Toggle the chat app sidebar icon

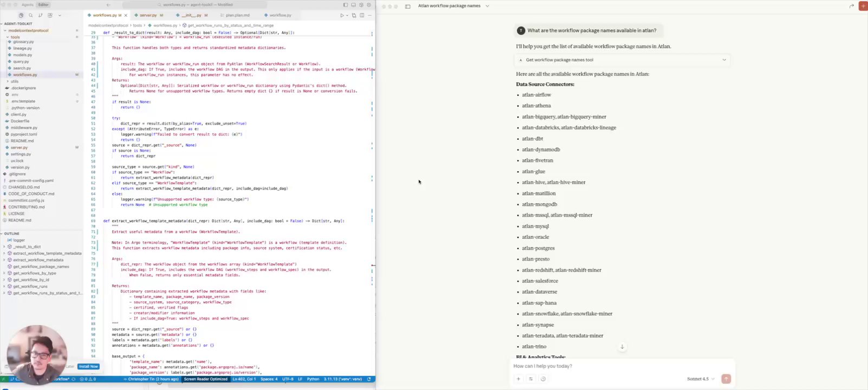tap(408, 6)
